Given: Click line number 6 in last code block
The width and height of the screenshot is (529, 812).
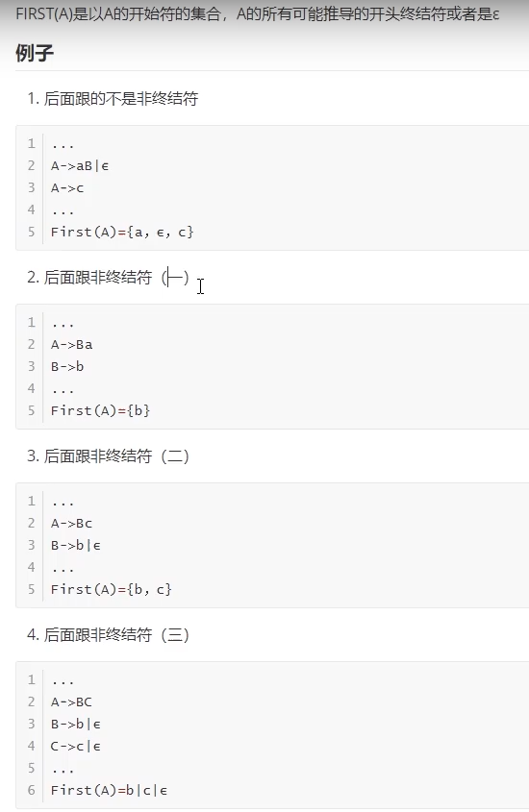Looking at the screenshot, I should pyautogui.click(x=31, y=790).
